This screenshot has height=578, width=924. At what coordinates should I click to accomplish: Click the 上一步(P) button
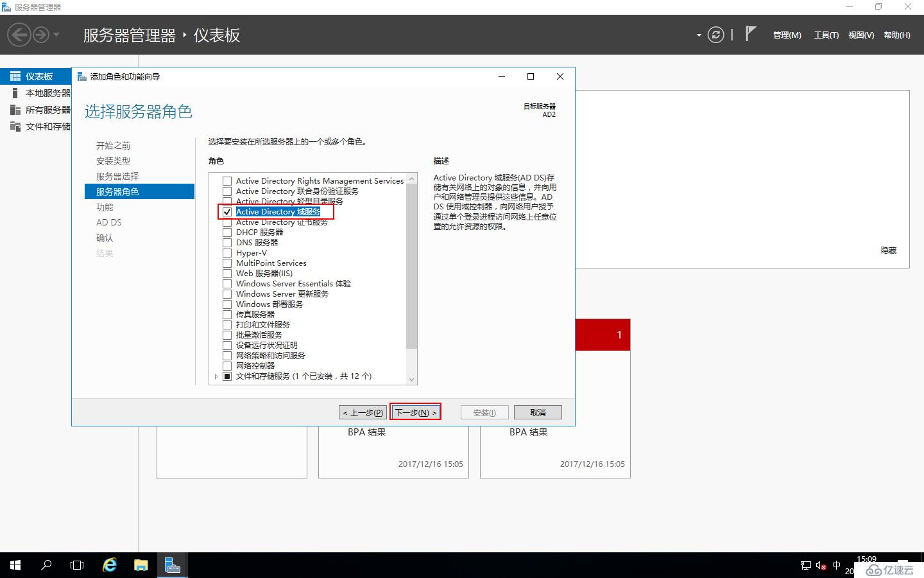[x=363, y=412]
